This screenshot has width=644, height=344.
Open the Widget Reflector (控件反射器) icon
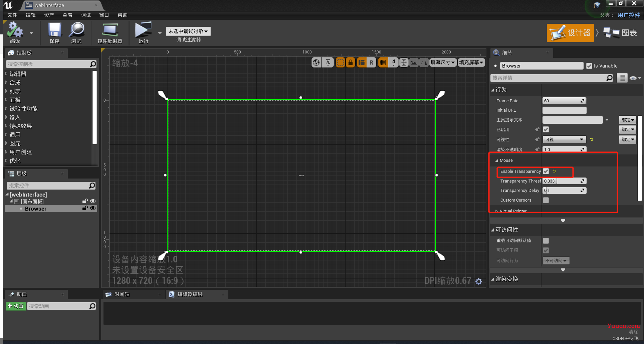point(110,30)
